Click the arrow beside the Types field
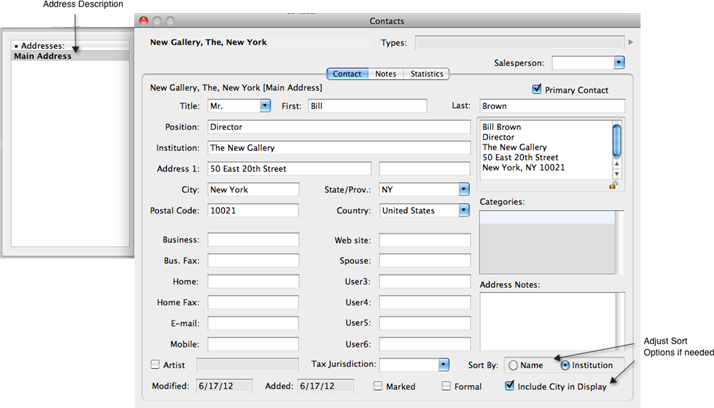Screen dimensions: 714x408 (x=630, y=42)
